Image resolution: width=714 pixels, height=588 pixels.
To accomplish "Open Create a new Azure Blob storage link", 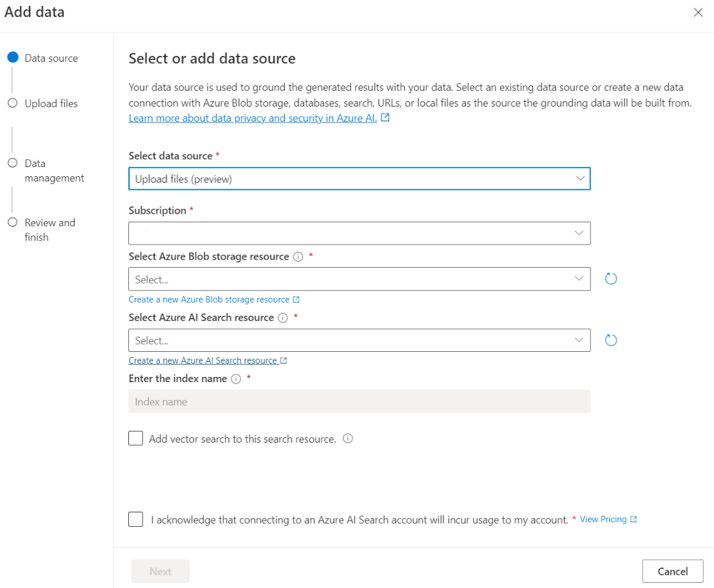I will pos(209,300).
